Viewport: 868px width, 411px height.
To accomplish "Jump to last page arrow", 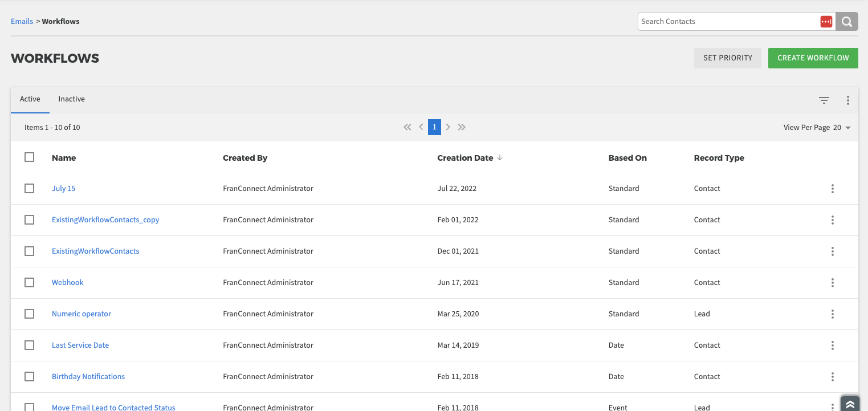I will pyautogui.click(x=462, y=127).
